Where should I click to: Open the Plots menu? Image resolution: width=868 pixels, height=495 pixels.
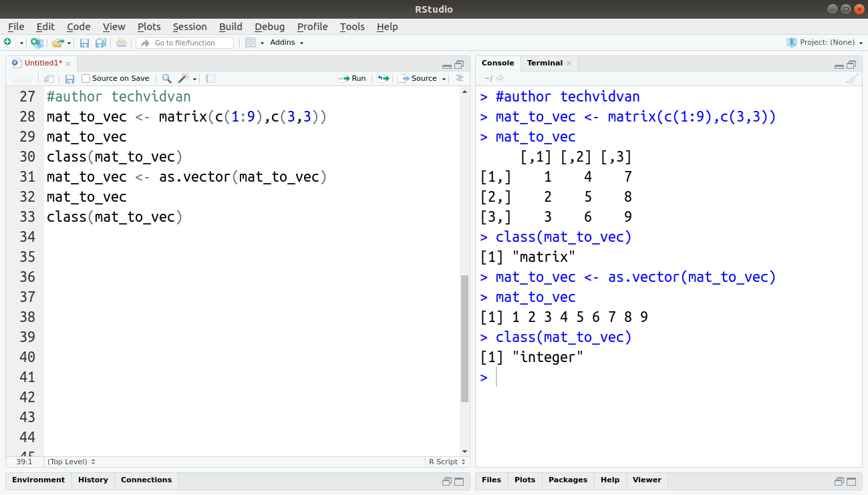click(x=149, y=27)
